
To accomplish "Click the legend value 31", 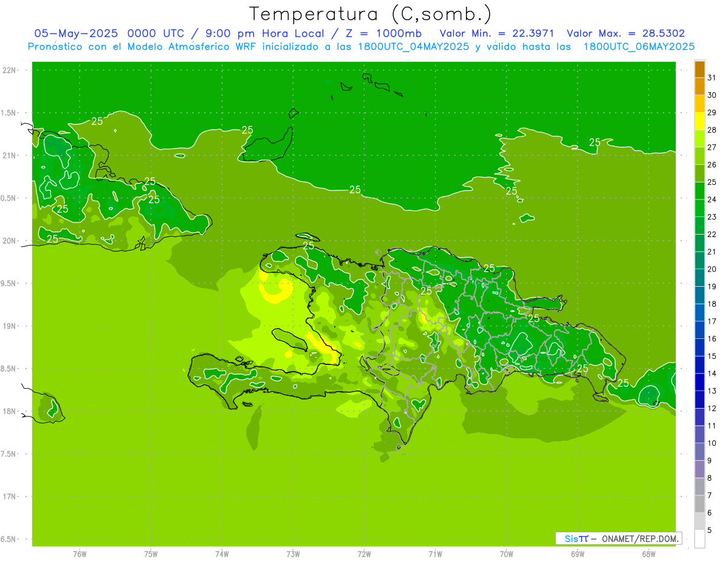I will click(x=712, y=78).
